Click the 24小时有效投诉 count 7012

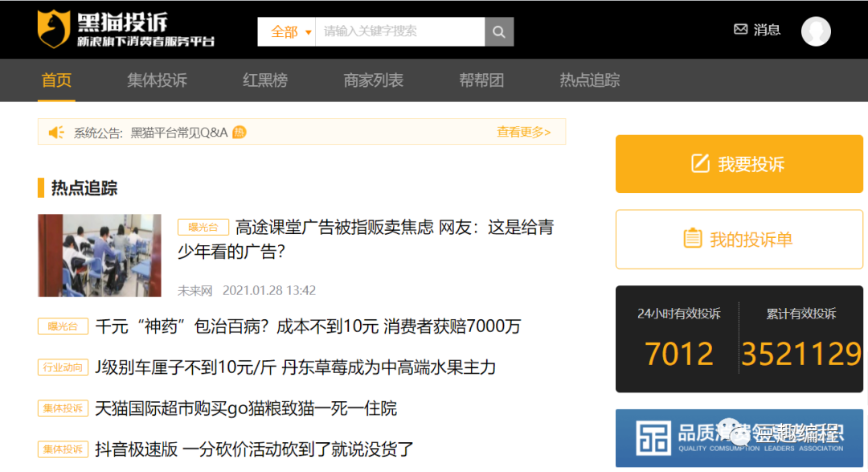[x=678, y=354]
